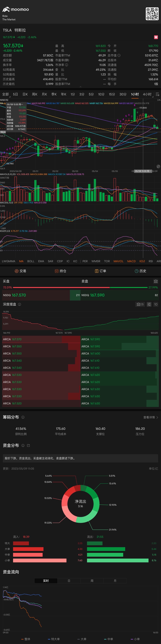Open the 历史 history button

140,271
